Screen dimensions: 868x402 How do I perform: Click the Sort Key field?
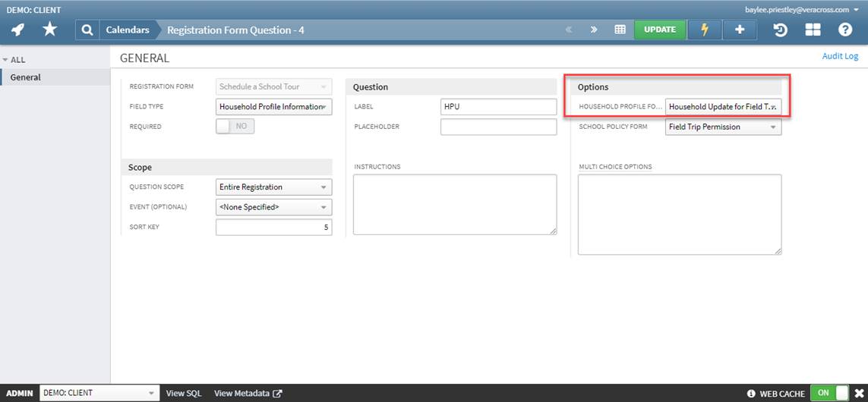(x=274, y=227)
